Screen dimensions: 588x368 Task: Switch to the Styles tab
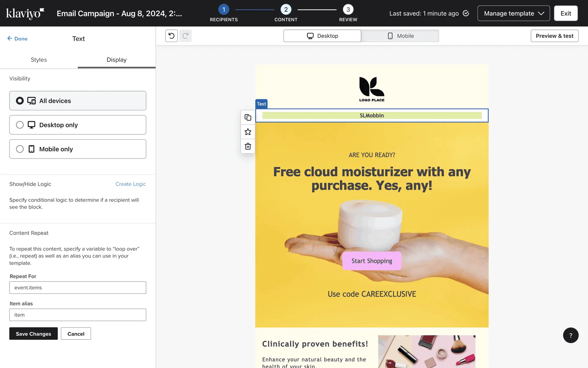coord(39,60)
